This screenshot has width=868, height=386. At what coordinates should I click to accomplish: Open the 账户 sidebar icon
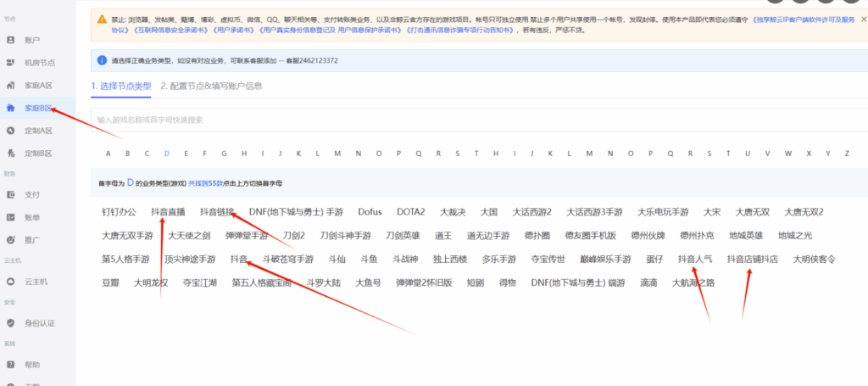click(x=10, y=41)
